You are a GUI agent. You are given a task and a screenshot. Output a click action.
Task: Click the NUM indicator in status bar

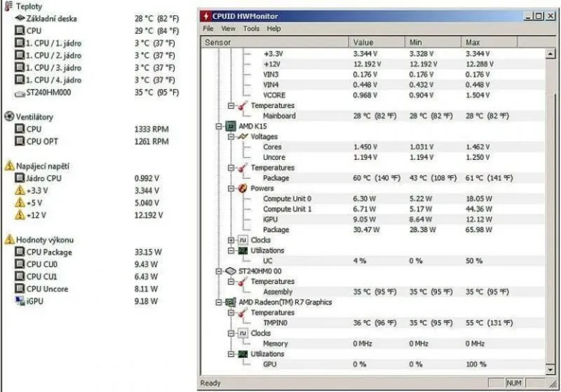[x=514, y=383]
